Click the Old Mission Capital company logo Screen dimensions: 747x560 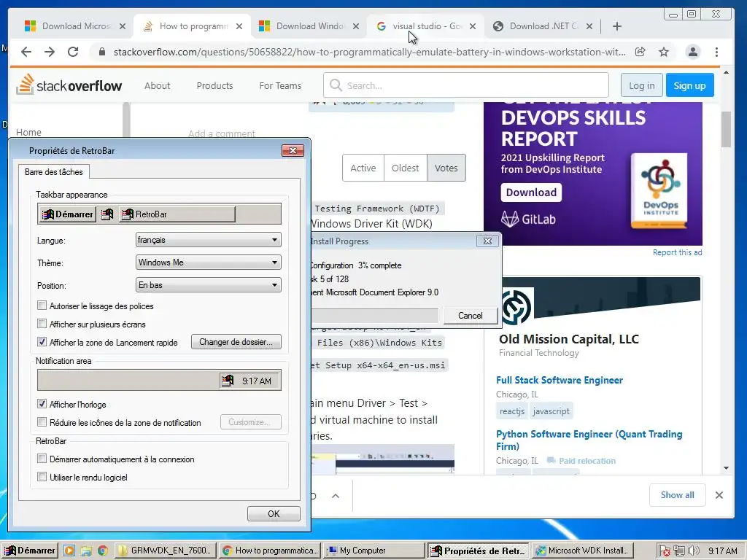(x=517, y=306)
